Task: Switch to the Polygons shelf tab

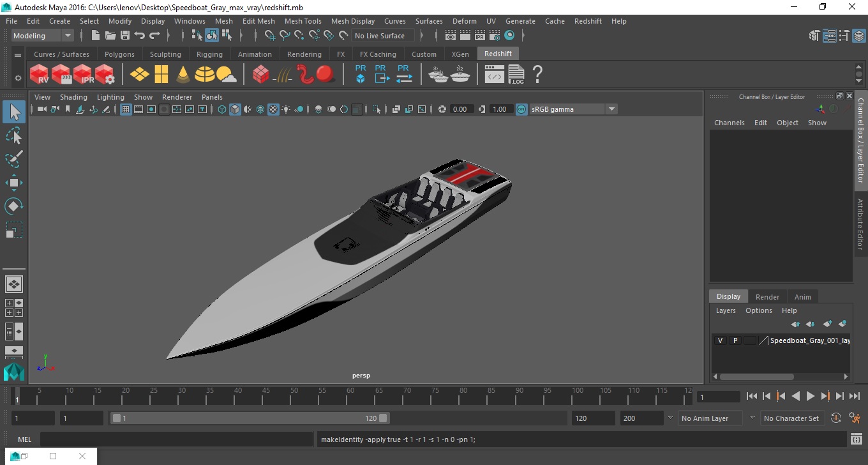Action: [119, 54]
